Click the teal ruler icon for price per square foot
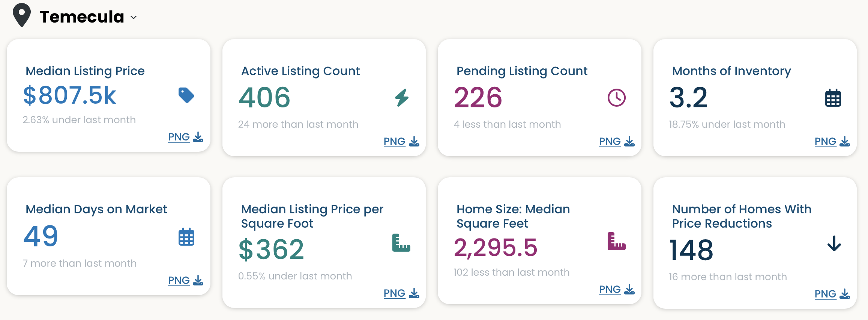The height and width of the screenshot is (320, 868). coord(401,243)
